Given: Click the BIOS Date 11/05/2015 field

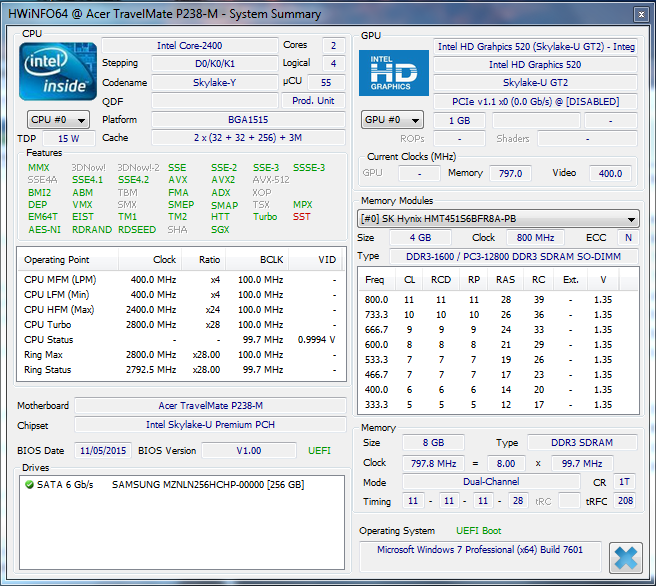Looking at the screenshot, I should pyautogui.click(x=103, y=450).
